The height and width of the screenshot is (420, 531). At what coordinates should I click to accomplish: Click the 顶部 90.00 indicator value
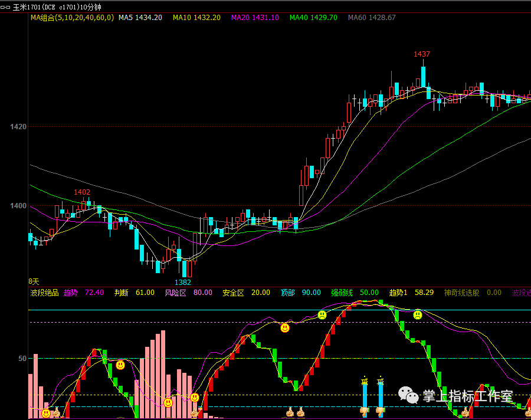tap(301, 293)
